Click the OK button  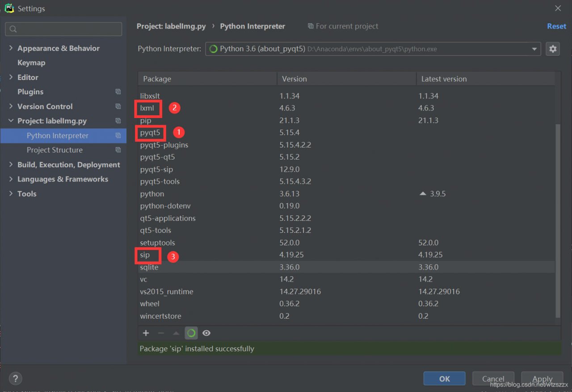click(x=444, y=379)
